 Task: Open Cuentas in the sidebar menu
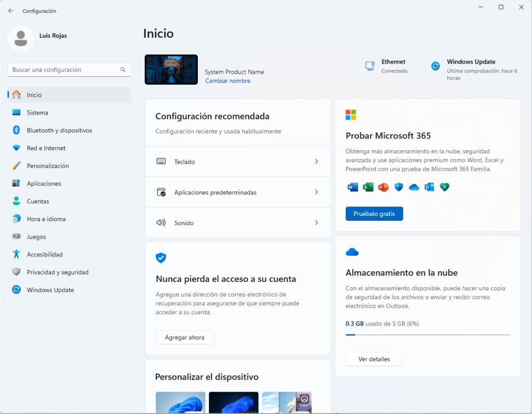(x=38, y=201)
